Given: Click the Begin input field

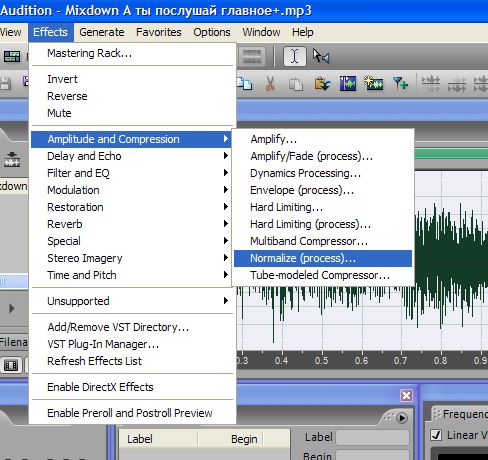Looking at the screenshot, I should tap(372, 455).
